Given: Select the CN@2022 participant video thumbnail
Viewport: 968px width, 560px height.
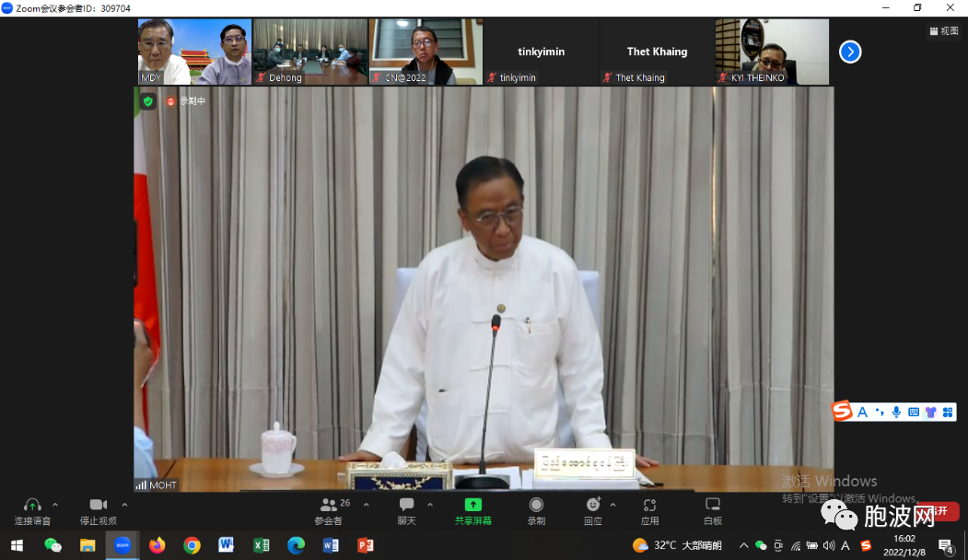Looking at the screenshot, I should pyautogui.click(x=426, y=52).
